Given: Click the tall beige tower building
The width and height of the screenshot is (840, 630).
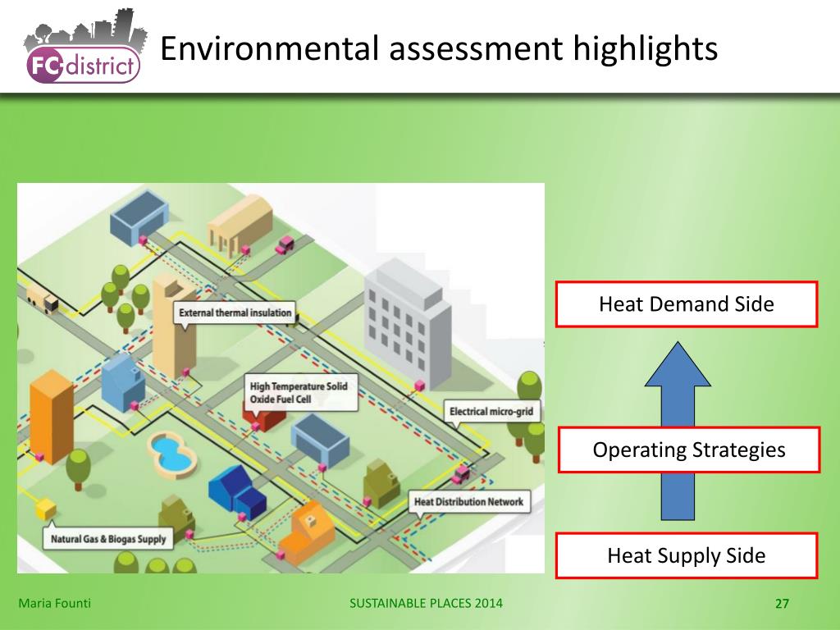Looking at the screenshot, I should click(174, 325).
